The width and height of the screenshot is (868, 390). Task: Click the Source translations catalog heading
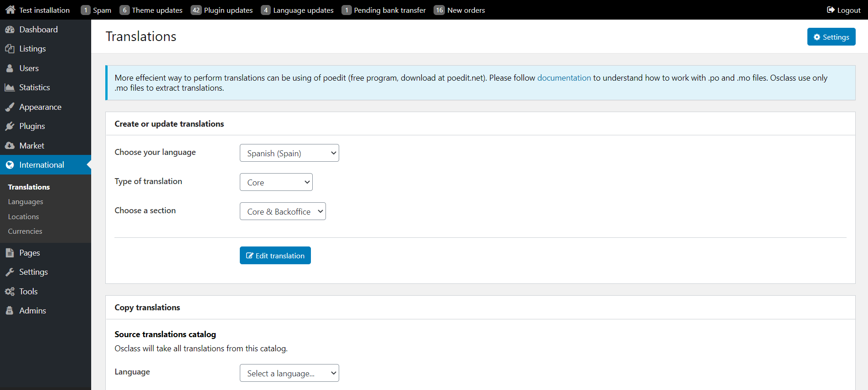165,334
